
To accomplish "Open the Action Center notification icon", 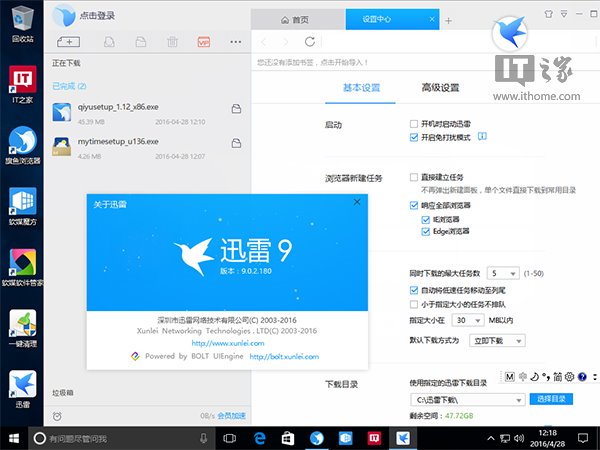I will (x=583, y=438).
